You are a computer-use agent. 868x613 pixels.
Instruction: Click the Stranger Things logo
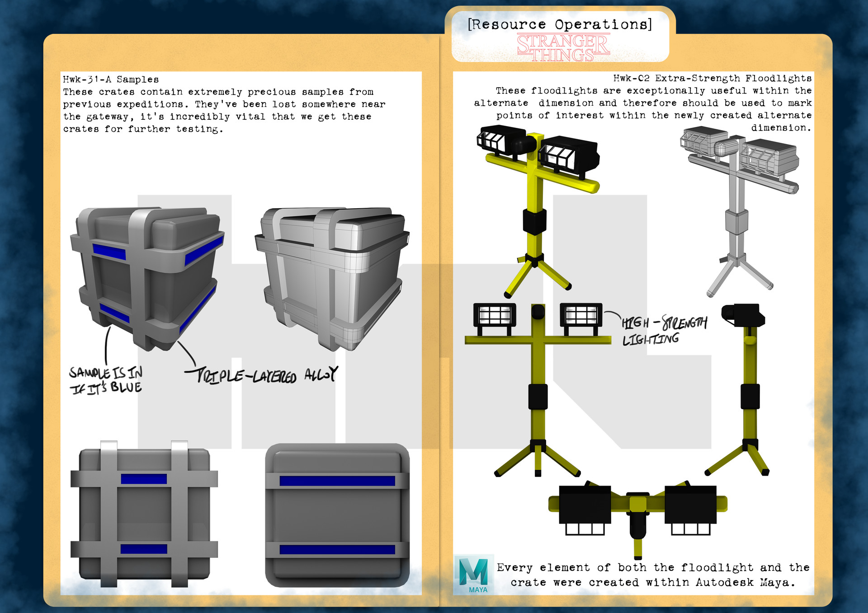coord(563,48)
